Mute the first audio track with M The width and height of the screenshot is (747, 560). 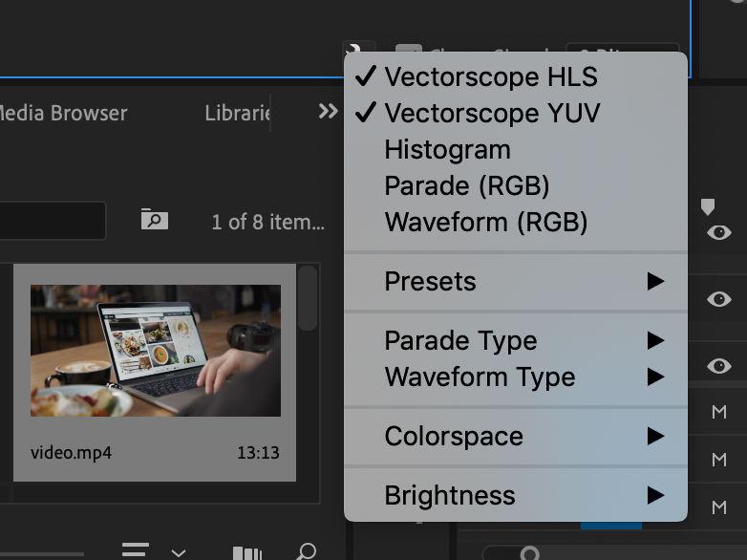[719, 412]
